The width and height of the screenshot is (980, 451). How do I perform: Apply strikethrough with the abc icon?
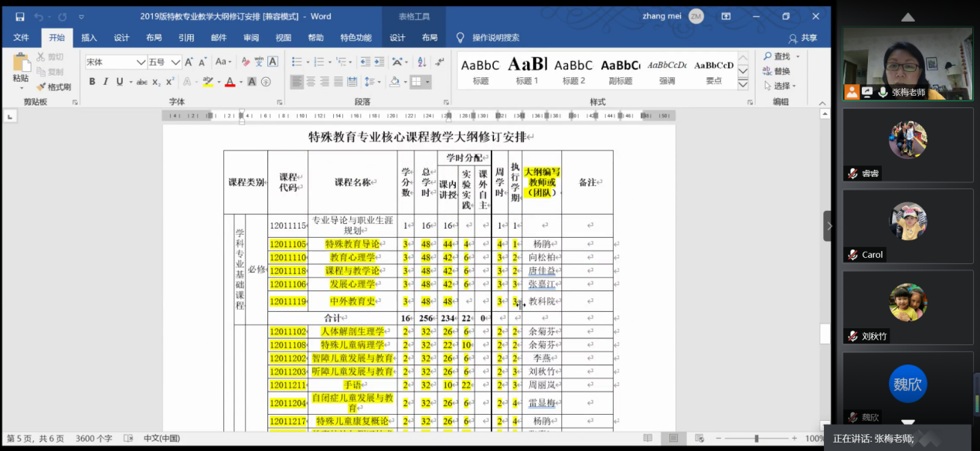coord(141,82)
